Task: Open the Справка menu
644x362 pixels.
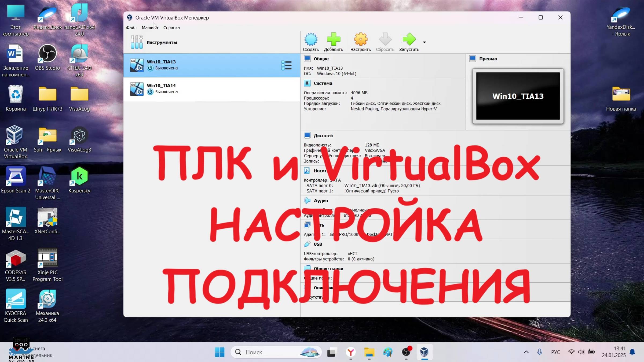Action: click(x=171, y=28)
